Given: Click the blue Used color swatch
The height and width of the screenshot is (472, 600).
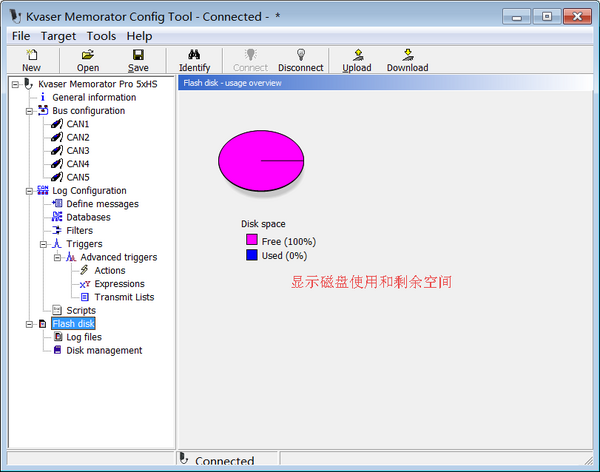Looking at the screenshot, I should (x=252, y=255).
